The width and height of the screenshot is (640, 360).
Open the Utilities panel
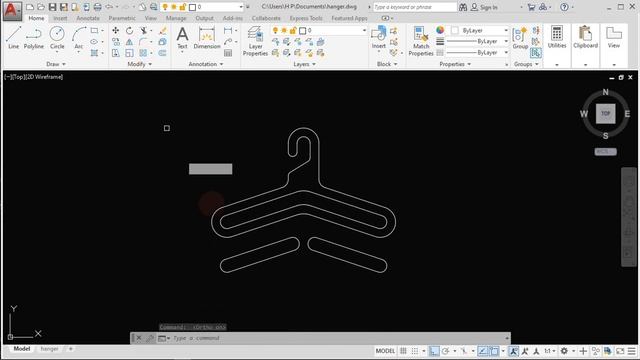[x=557, y=38]
